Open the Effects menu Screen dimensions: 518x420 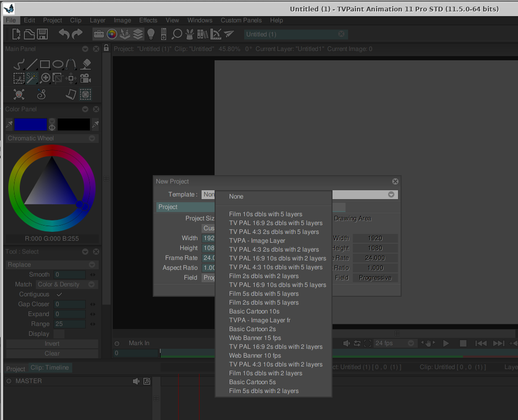point(148,20)
